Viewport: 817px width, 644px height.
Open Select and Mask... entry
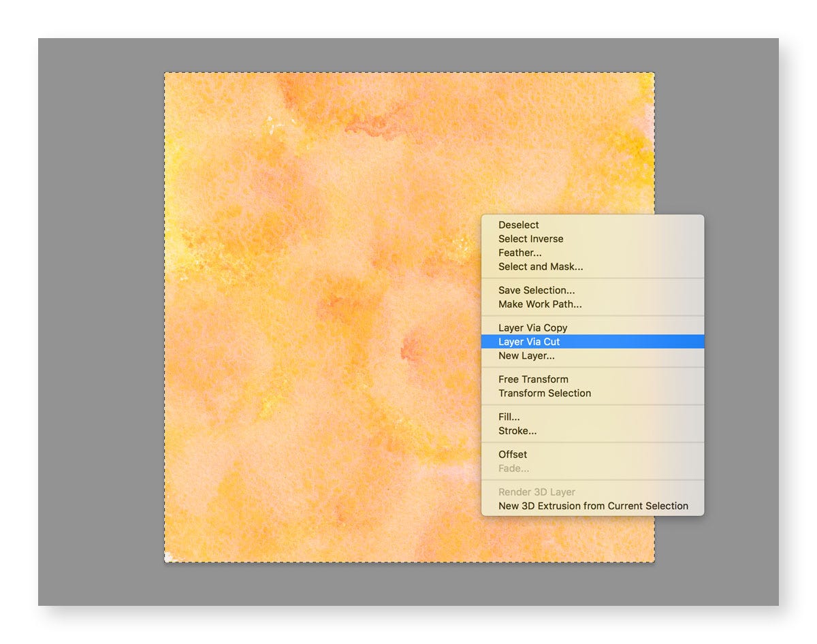pyautogui.click(x=592, y=267)
